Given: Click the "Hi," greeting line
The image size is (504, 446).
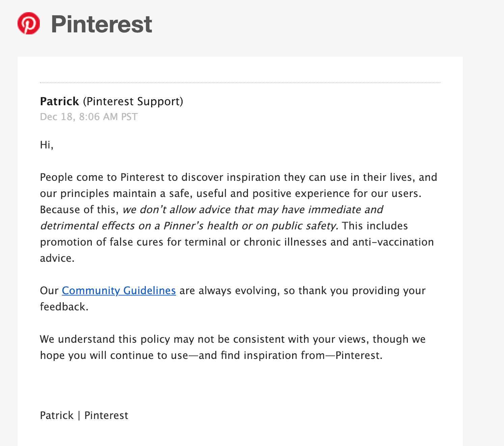Looking at the screenshot, I should 47,145.
